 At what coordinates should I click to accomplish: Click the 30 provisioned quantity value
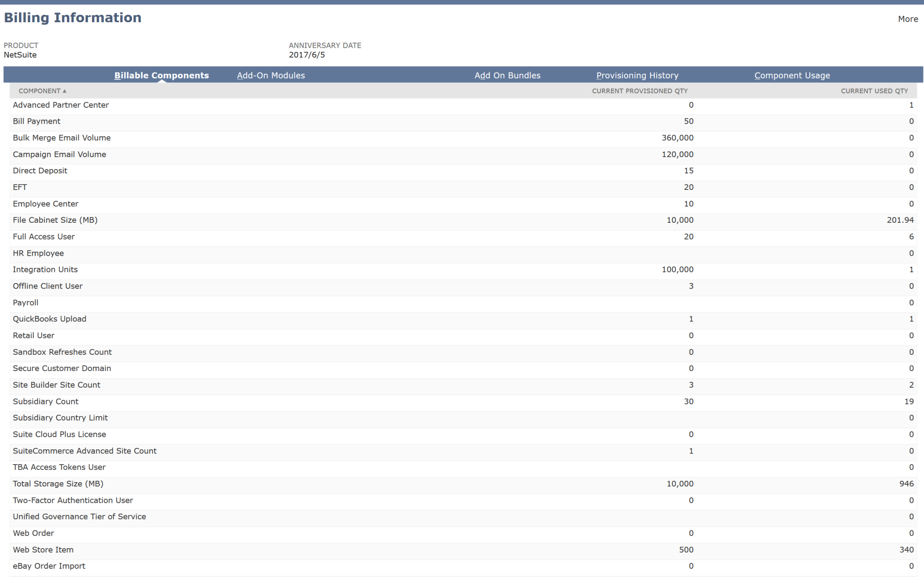pyautogui.click(x=689, y=402)
